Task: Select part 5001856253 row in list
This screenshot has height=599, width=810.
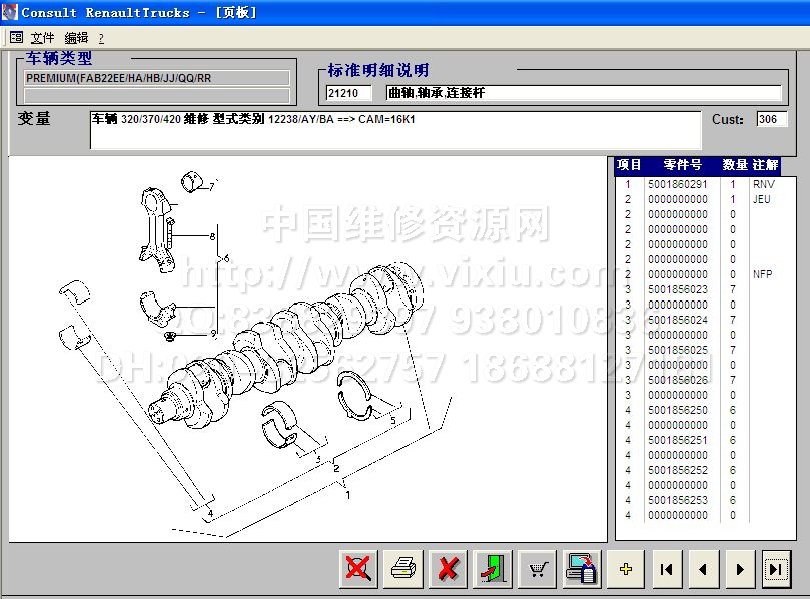Action: (x=677, y=500)
